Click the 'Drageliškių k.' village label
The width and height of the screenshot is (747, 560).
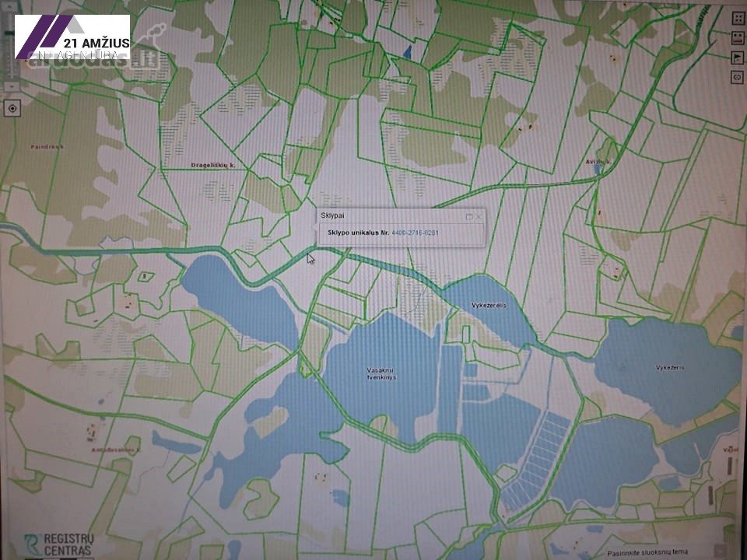coord(213,165)
